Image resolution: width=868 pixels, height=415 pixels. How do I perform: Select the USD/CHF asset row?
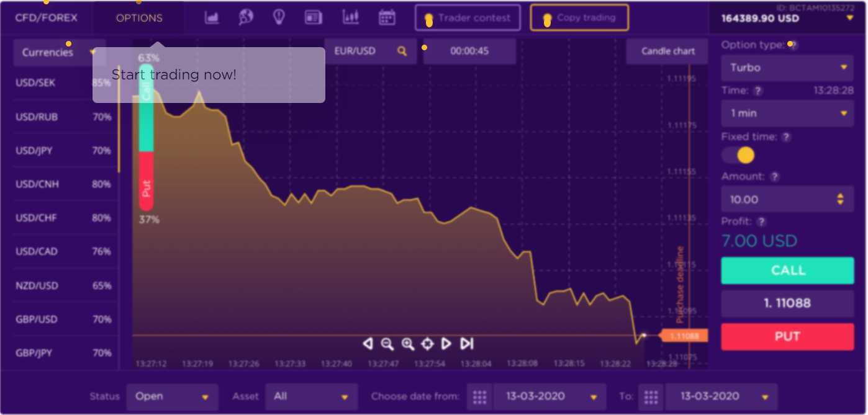point(64,218)
